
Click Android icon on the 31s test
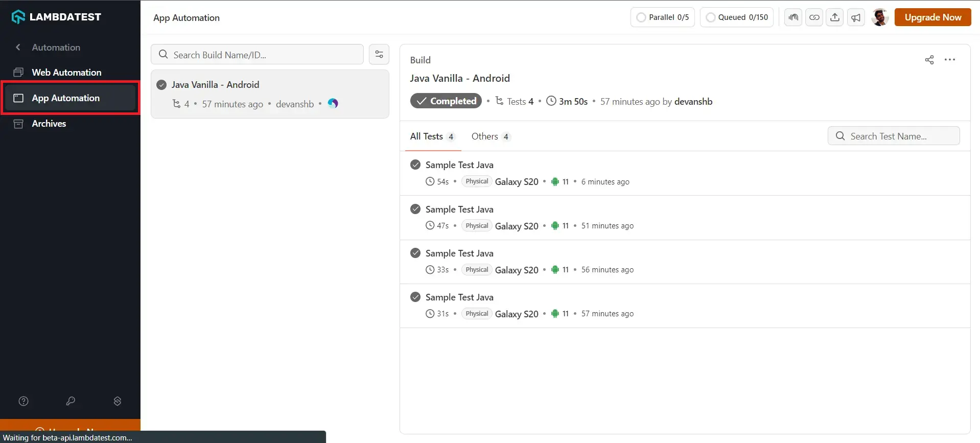(555, 314)
